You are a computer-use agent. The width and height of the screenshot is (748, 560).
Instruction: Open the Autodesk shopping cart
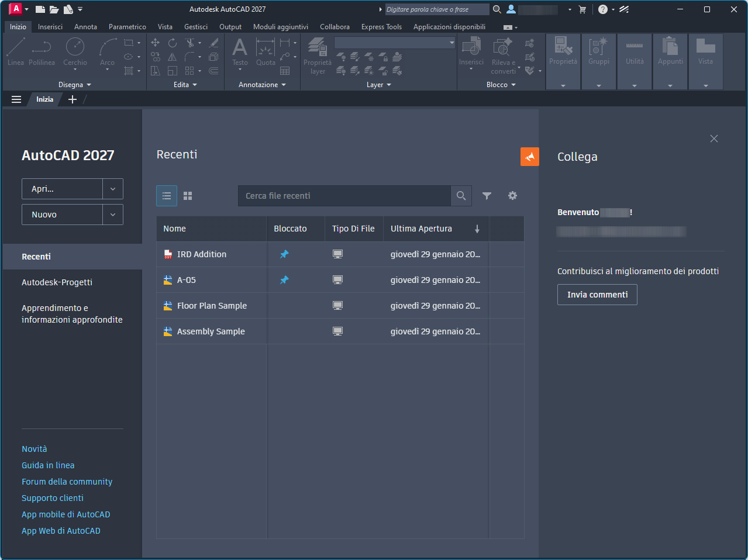point(582,9)
